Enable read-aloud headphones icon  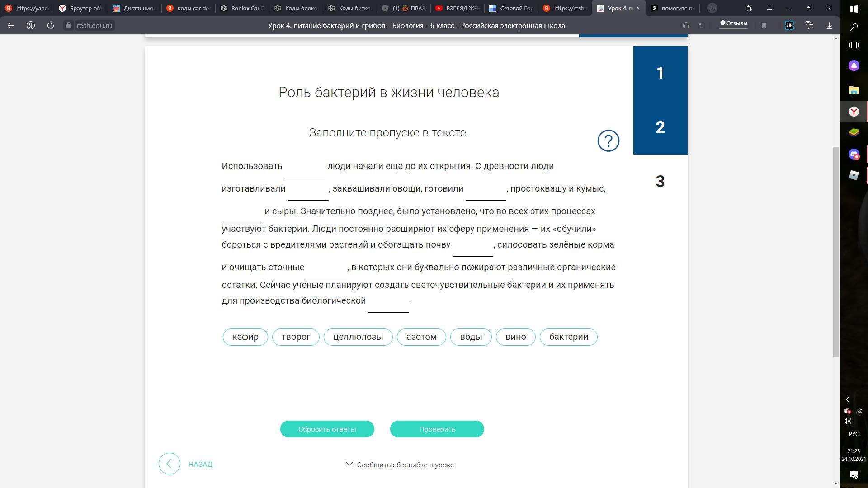pyautogui.click(x=686, y=26)
